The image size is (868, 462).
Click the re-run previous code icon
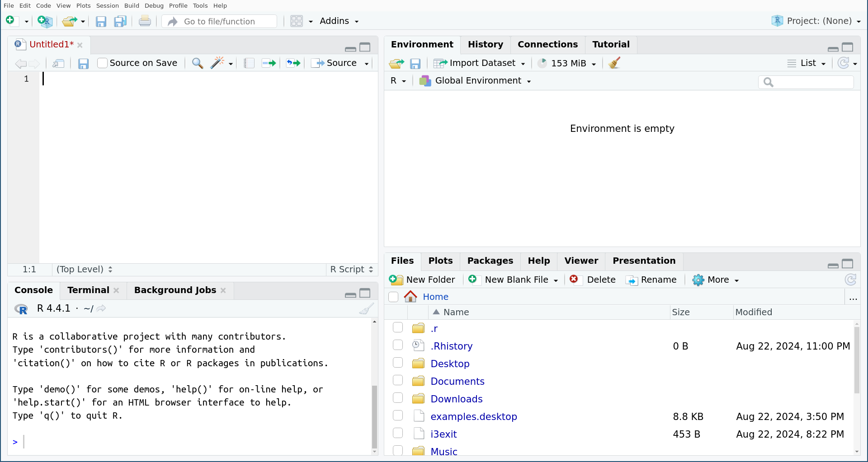[293, 63]
